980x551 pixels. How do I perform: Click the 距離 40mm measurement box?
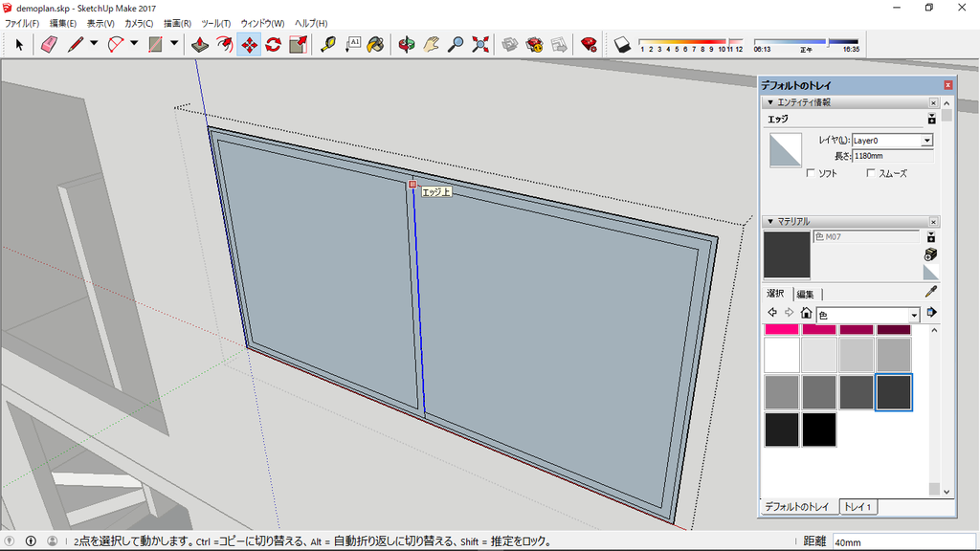(x=903, y=542)
